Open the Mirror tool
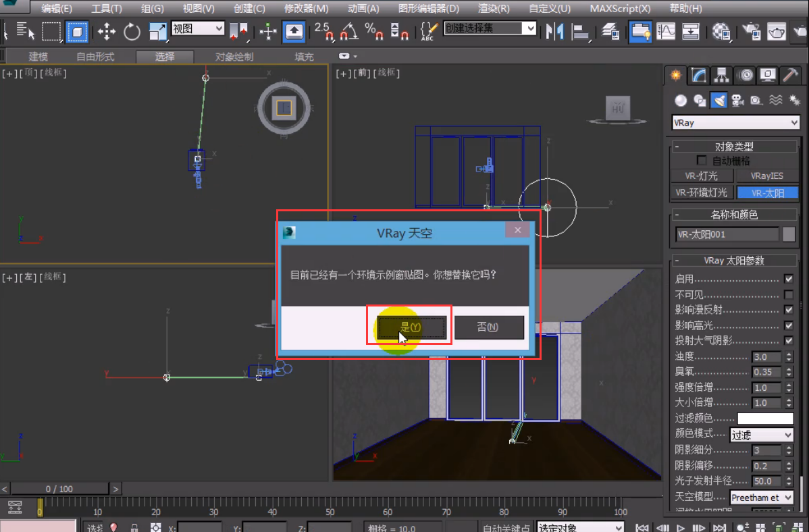The image size is (809, 532). click(x=554, y=31)
